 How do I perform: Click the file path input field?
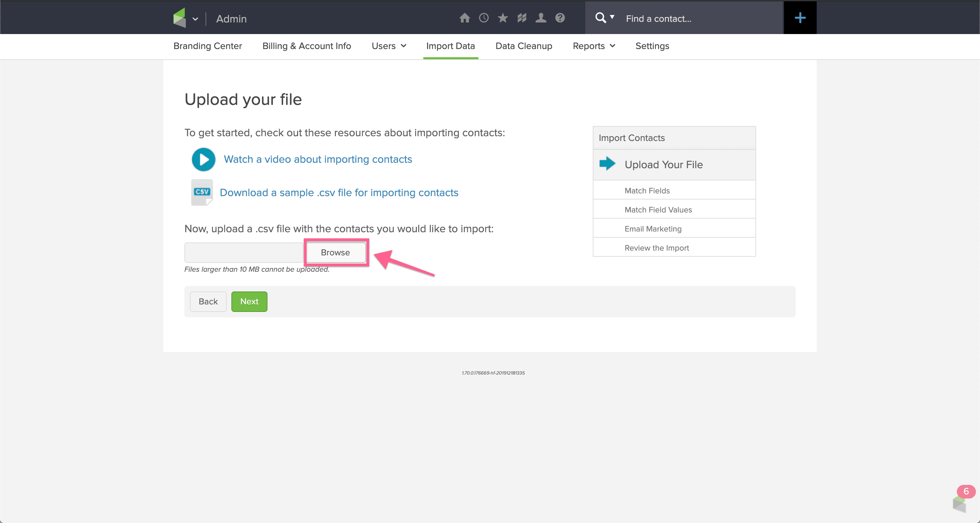pyautogui.click(x=244, y=252)
